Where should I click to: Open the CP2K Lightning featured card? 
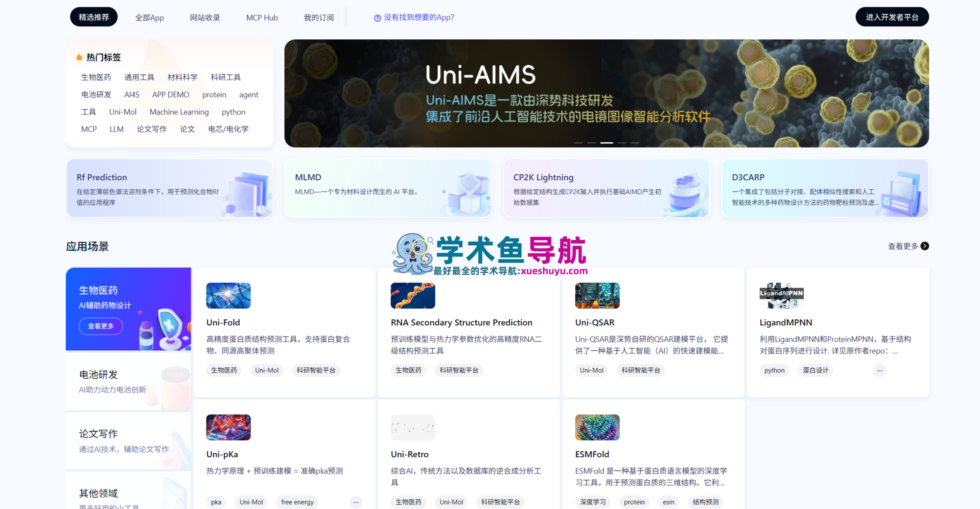click(x=606, y=188)
